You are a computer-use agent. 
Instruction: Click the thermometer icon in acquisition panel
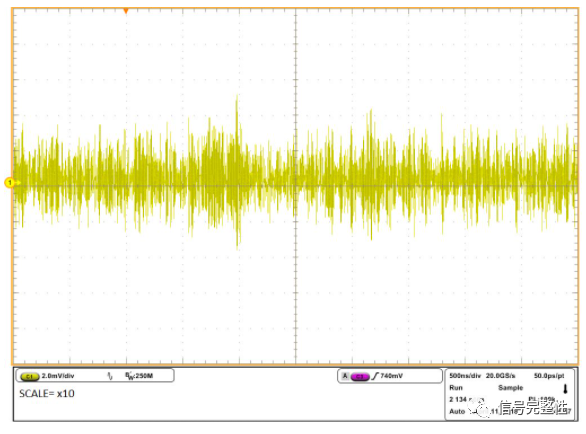pyautogui.click(x=565, y=389)
